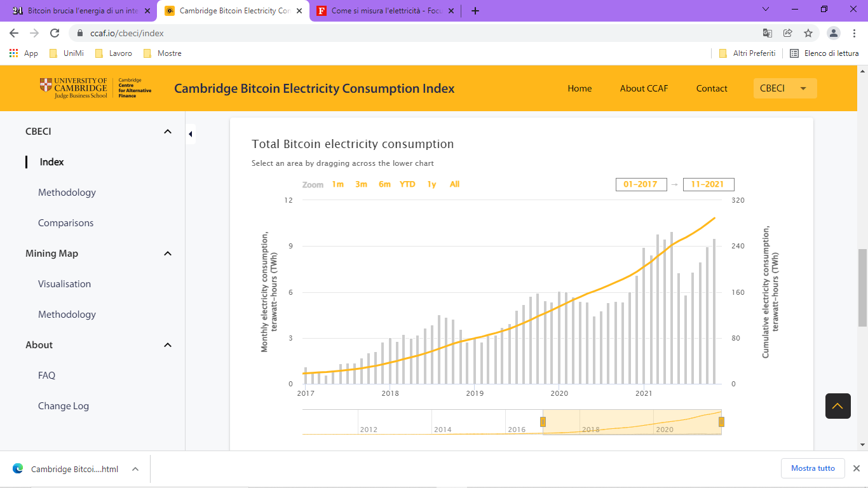Share this page icon
The width and height of the screenshot is (868, 488).
[x=788, y=33]
